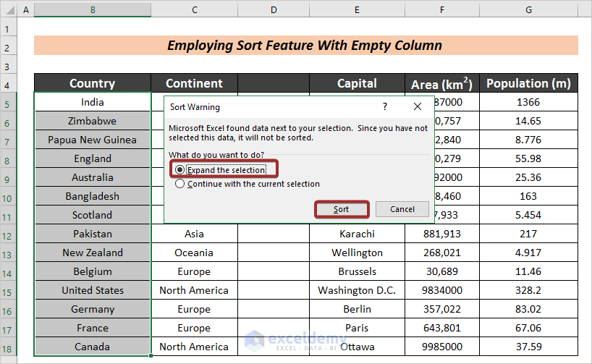The height and width of the screenshot is (364, 592).
Task: Click the Continent header cell
Action: [x=194, y=83]
